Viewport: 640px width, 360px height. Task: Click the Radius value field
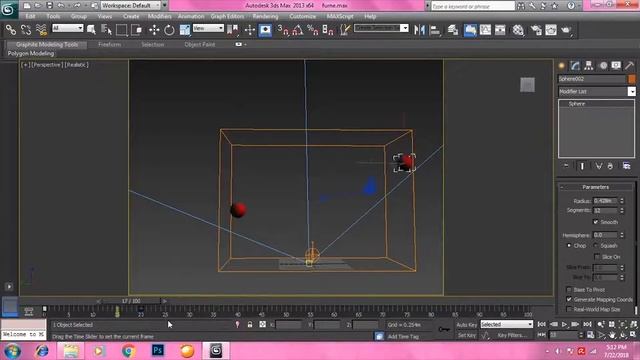click(x=605, y=201)
